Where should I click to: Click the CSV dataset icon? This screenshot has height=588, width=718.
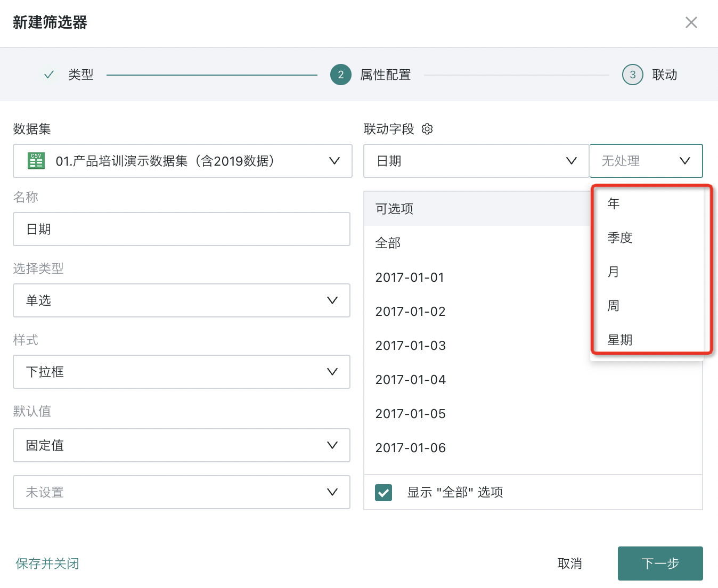point(36,160)
